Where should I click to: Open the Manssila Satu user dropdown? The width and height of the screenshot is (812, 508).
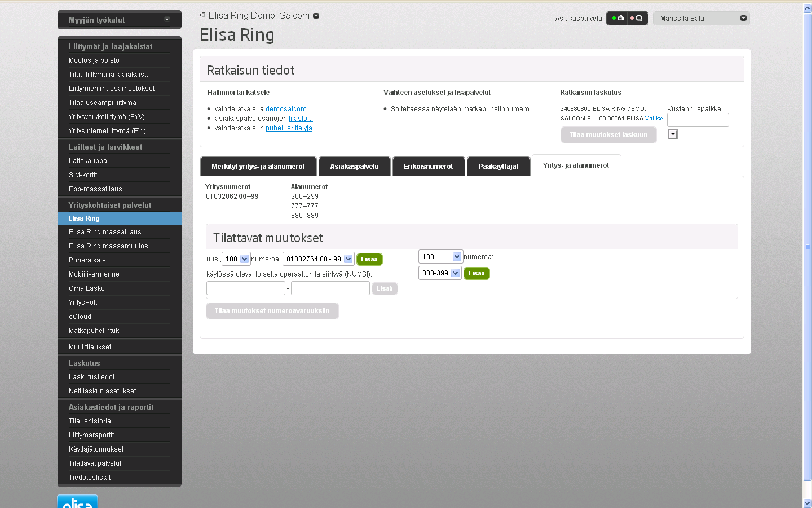click(701, 19)
